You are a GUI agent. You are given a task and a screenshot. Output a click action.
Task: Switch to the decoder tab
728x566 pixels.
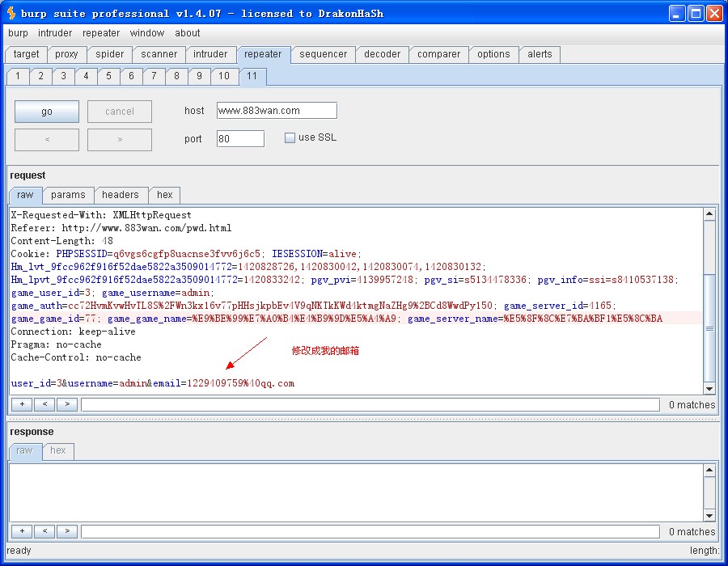(x=382, y=54)
